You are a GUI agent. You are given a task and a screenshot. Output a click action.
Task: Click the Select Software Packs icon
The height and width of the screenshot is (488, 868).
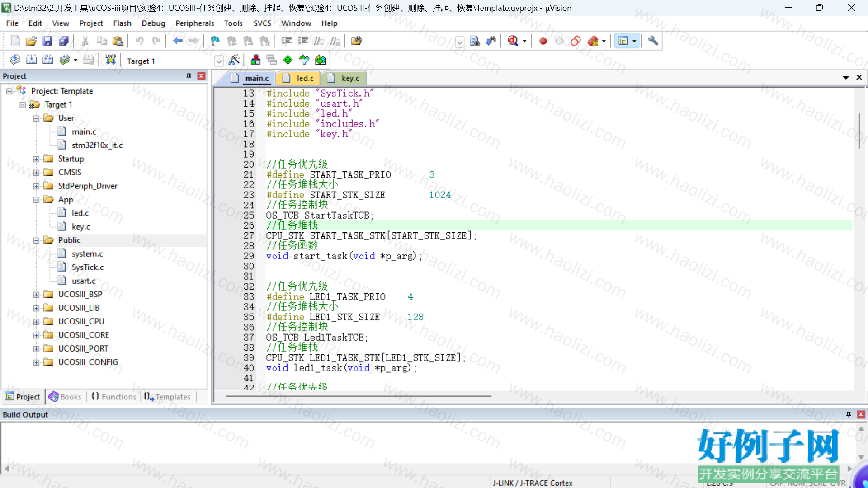pos(304,60)
